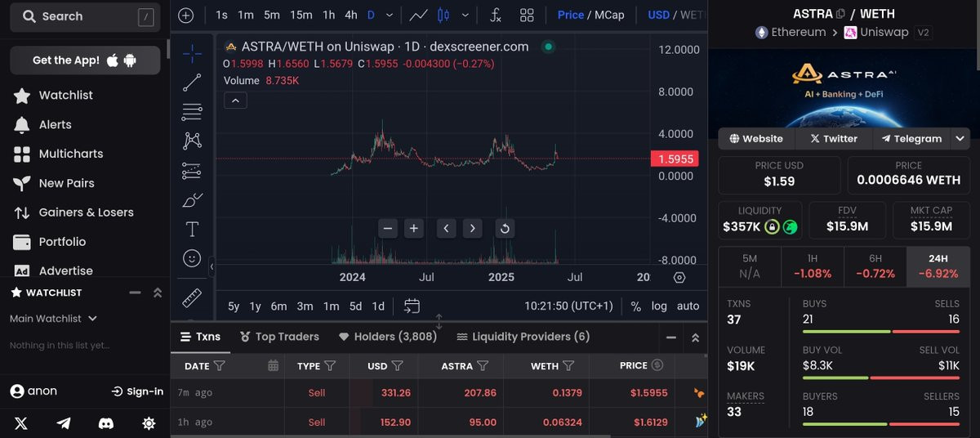This screenshot has height=438, width=980.
Task: Expand more links next to Telegram
Action: (960, 139)
